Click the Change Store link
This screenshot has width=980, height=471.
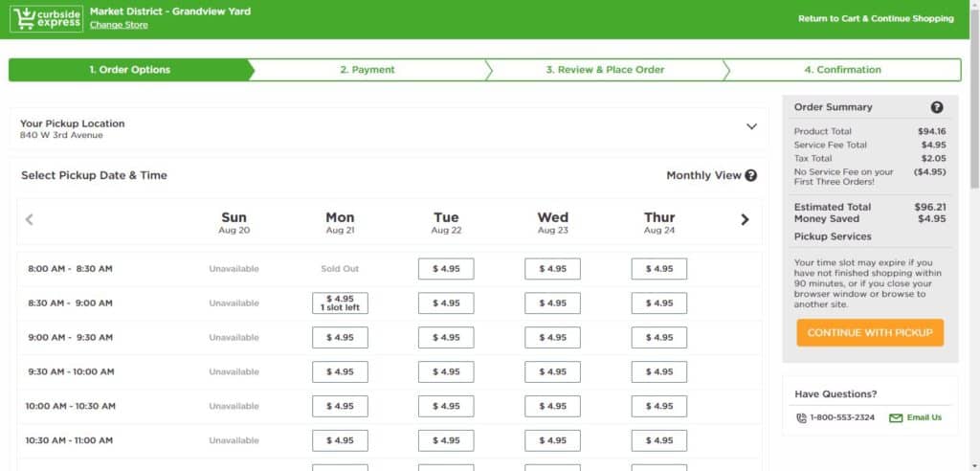click(119, 25)
